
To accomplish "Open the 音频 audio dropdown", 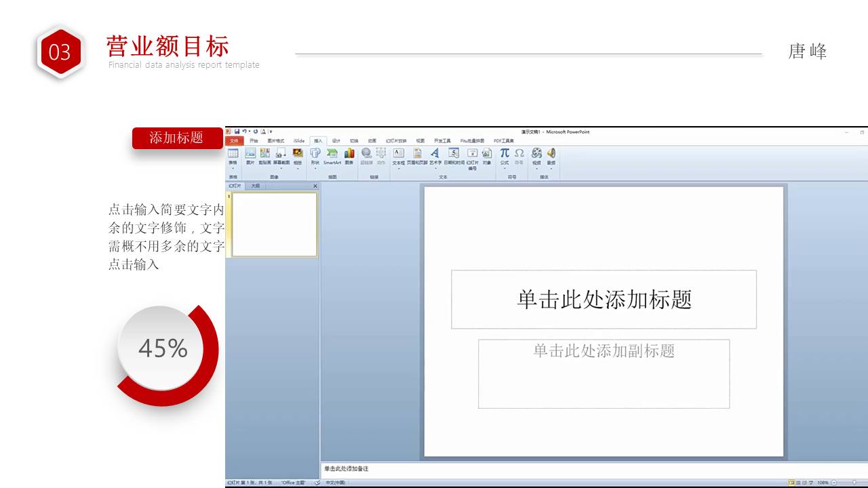I will pos(551,167).
